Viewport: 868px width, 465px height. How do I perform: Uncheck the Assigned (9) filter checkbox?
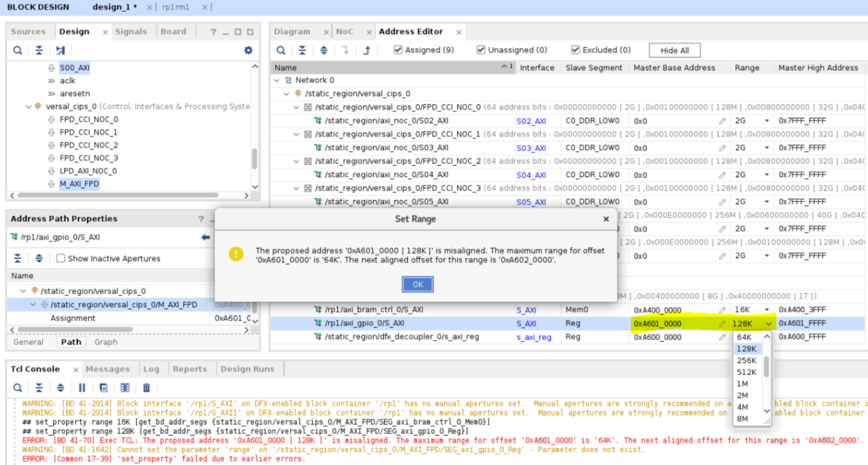click(398, 50)
